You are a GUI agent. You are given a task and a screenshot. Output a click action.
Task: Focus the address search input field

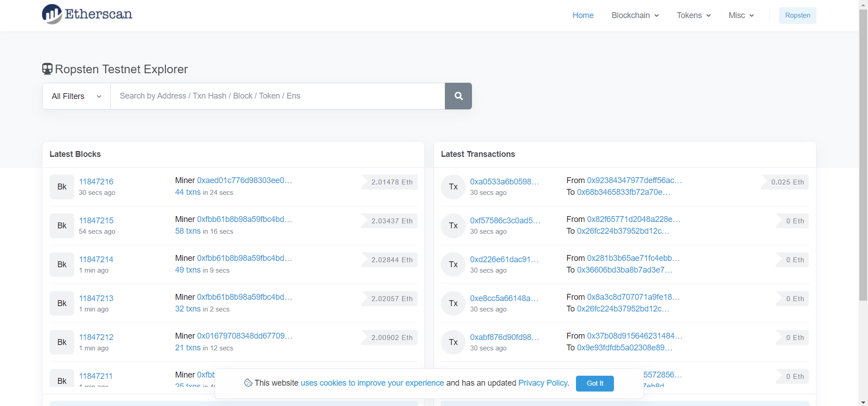tap(278, 96)
